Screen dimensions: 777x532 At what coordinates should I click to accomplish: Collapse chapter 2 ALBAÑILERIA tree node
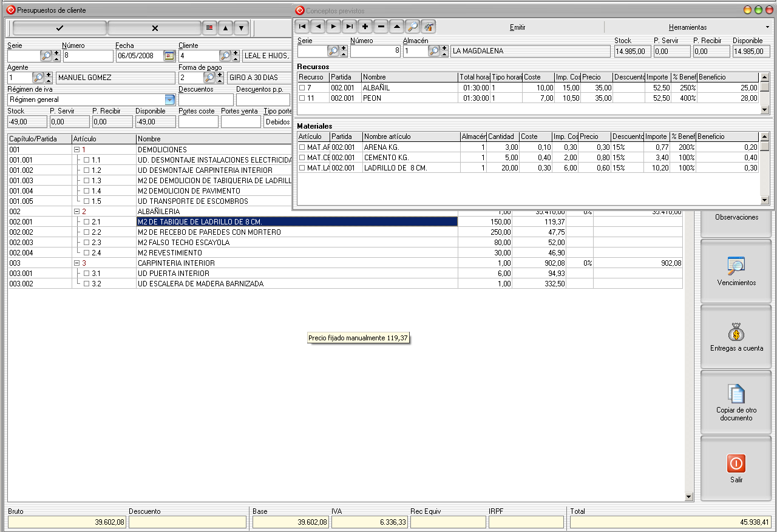(76, 212)
